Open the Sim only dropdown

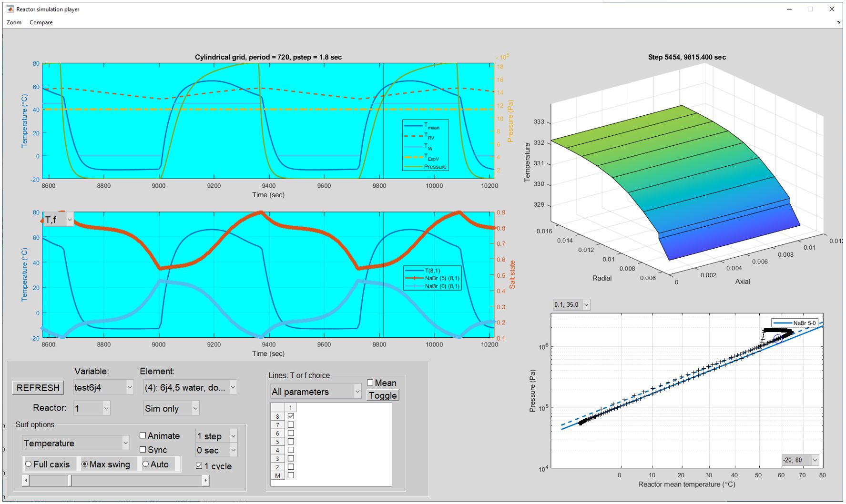coord(171,408)
